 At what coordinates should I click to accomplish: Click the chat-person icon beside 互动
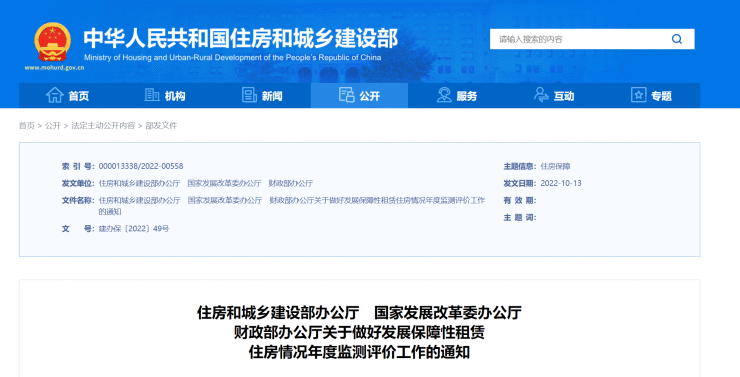(541, 95)
